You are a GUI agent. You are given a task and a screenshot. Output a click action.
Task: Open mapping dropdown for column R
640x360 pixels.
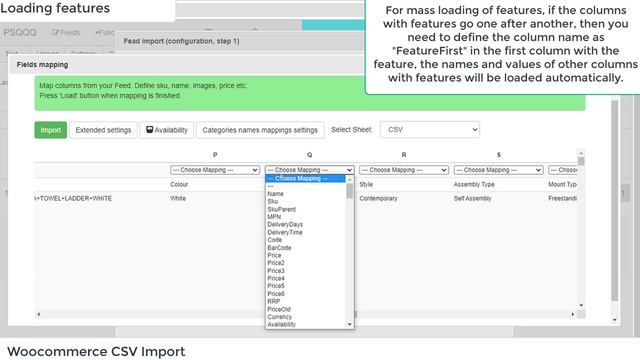pyautogui.click(x=404, y=170)
